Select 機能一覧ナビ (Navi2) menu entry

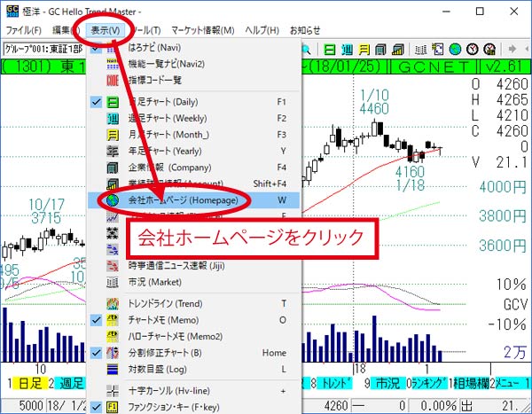pos(193,64)
